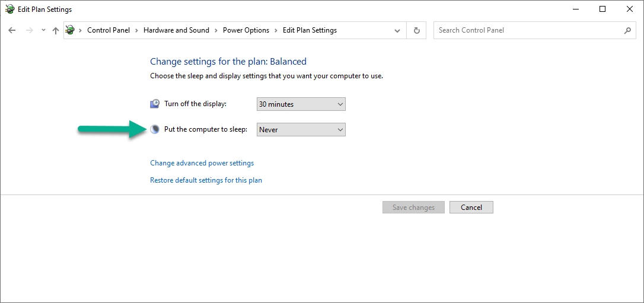Click Restore default settings for this plan

206,180
